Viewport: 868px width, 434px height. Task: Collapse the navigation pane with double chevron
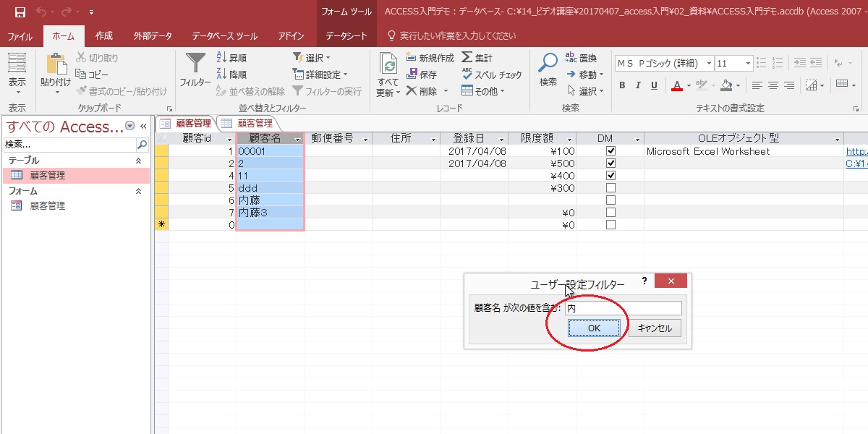click(x=143, y=126)
